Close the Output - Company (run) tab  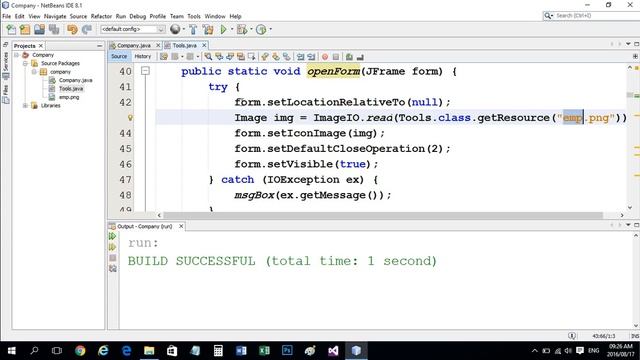181,226
